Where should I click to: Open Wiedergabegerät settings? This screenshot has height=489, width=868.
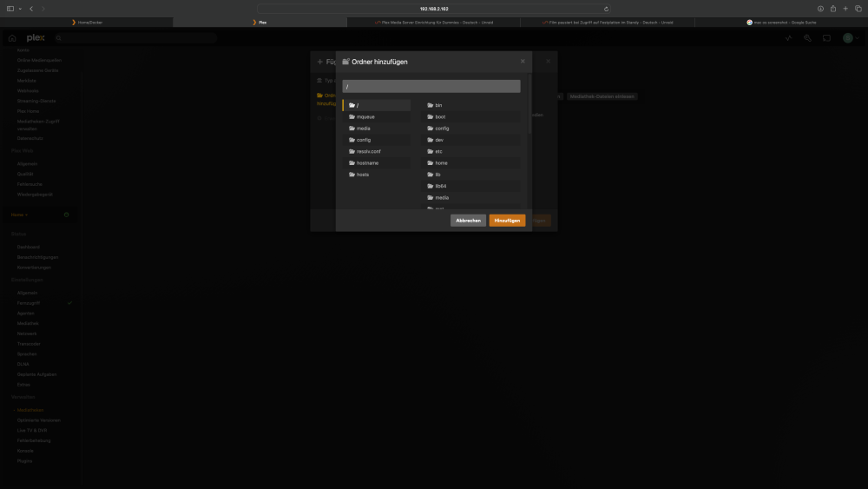pyautogui.click(x=35, y=195)
